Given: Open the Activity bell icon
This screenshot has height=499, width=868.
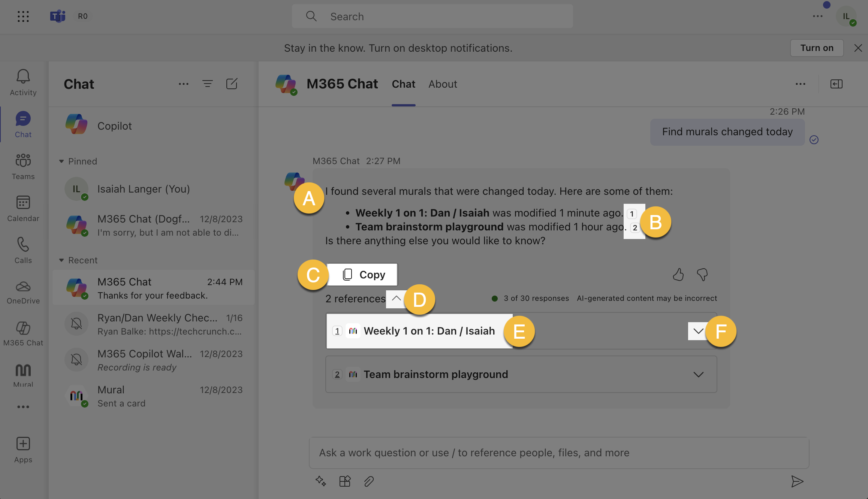Looking at the screenshot, I should (x=23, y=82).
